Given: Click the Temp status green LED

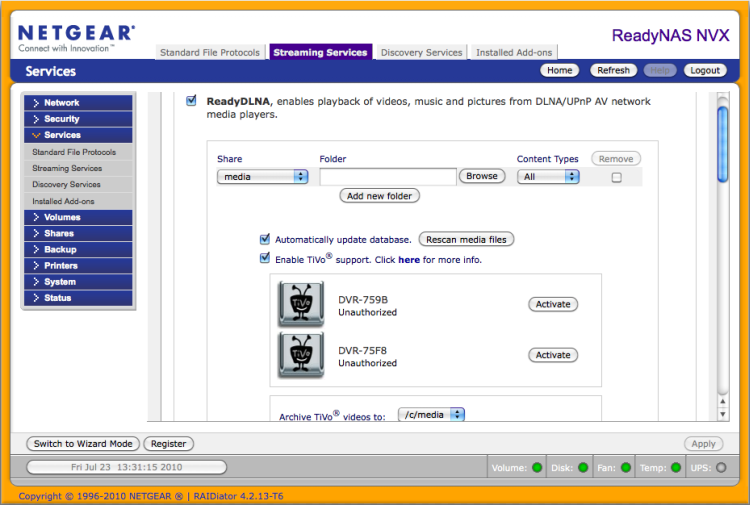Looking at the screenshot, I should 676,468.
